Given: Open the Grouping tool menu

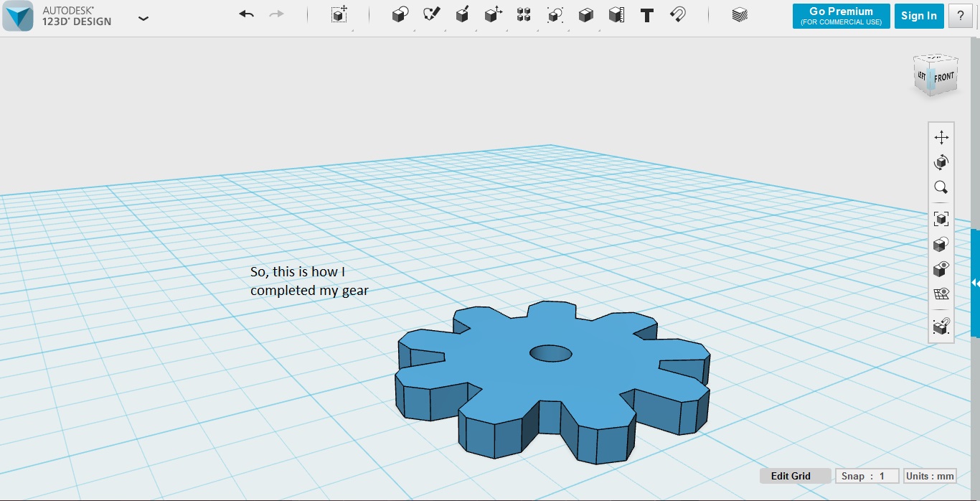Looking at the screenshot, I should click(x=555, y=14).
